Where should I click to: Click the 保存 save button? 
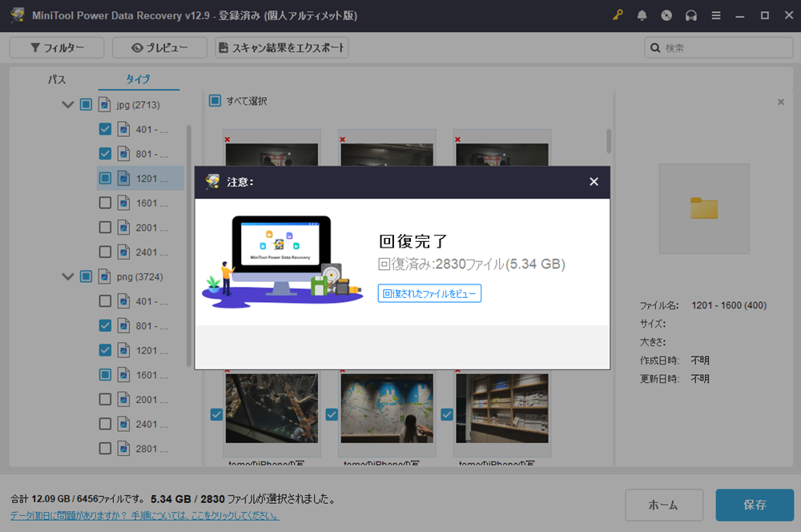tap(755, 505)
